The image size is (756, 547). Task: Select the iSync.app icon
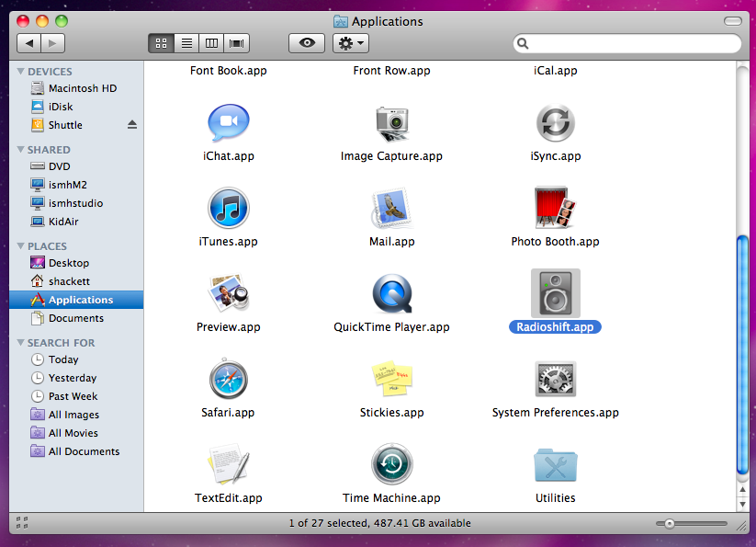[x=556, y=123]
